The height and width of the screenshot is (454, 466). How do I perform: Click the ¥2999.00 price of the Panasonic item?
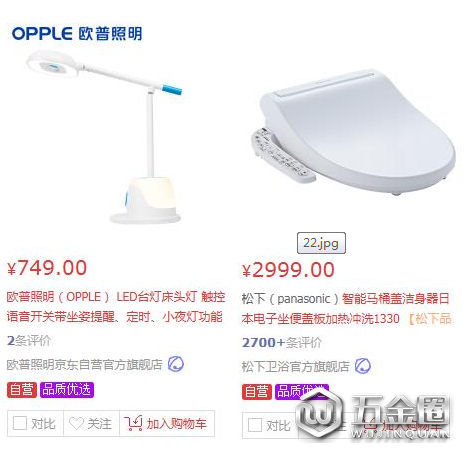coord(288,270)
